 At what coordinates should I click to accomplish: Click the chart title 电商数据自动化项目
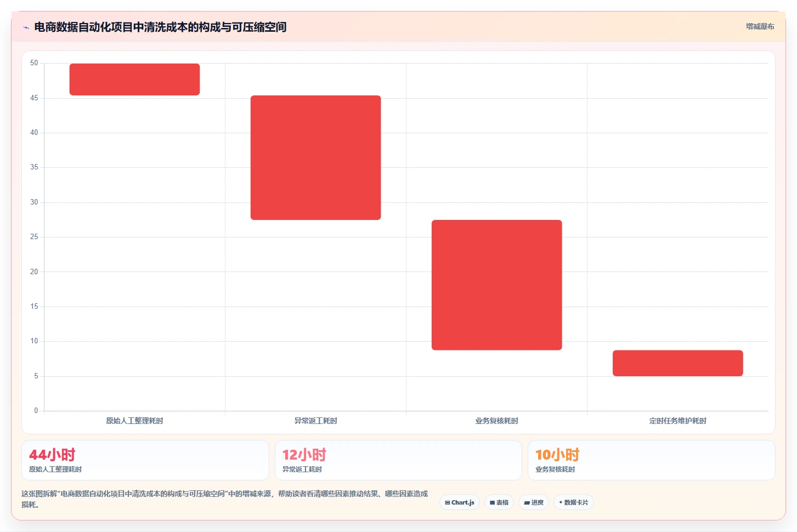tap(160, 27)
